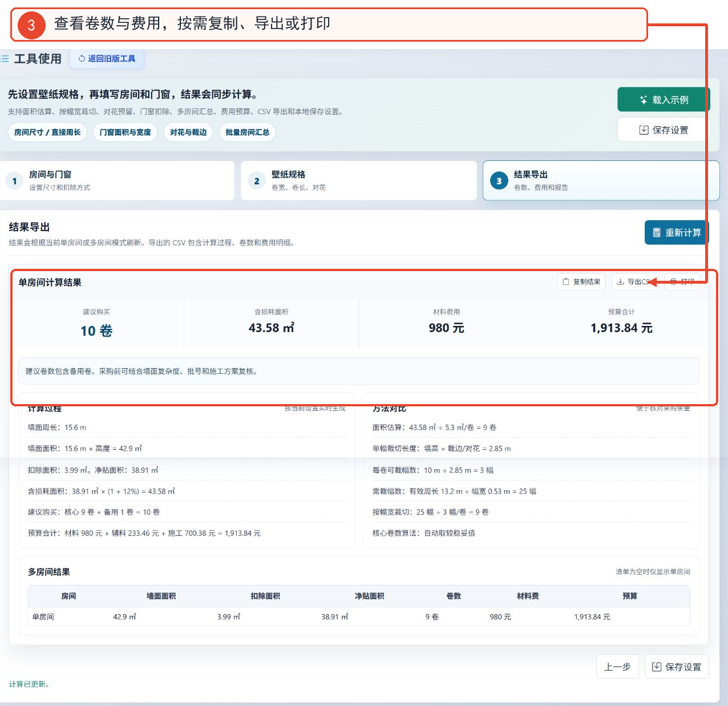This screenshot has width=728, height=706.
Task: Click the 预算合计 breakdown line
Action: pos(144,534)
